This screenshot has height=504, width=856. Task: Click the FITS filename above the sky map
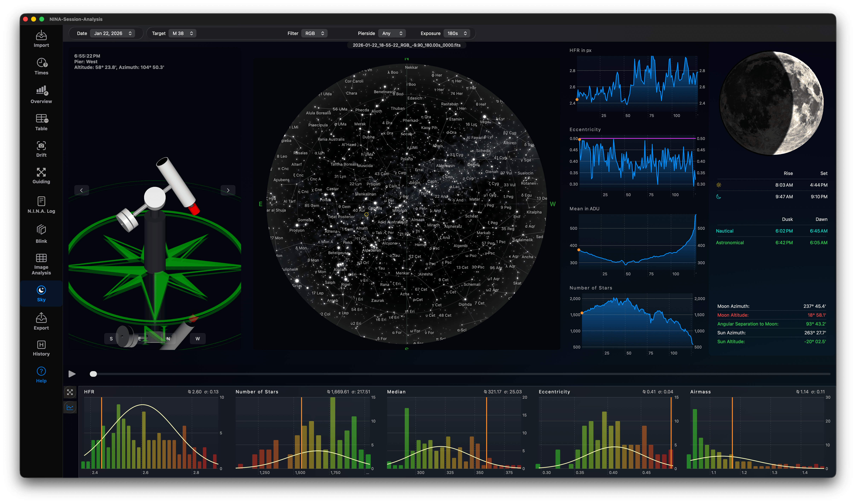407,45
